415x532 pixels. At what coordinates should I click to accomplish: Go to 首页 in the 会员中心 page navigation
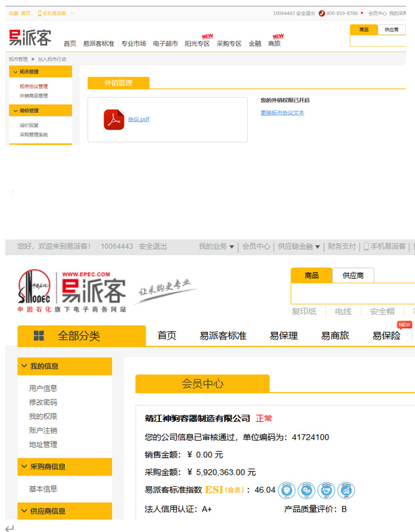coord(167,336)
